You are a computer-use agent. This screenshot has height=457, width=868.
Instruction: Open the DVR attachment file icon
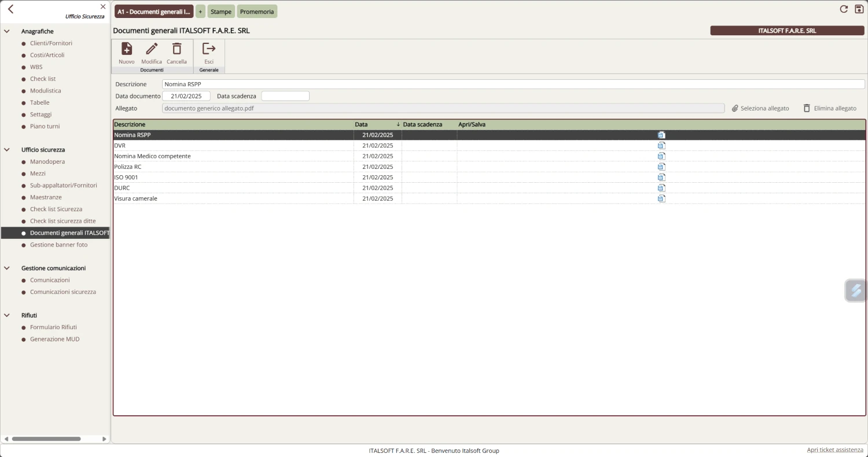tap(661, 146)
